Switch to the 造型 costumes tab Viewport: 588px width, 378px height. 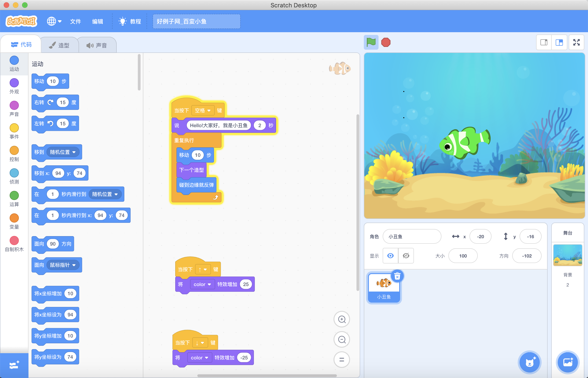pyautogui.click(x=59, y=45)
